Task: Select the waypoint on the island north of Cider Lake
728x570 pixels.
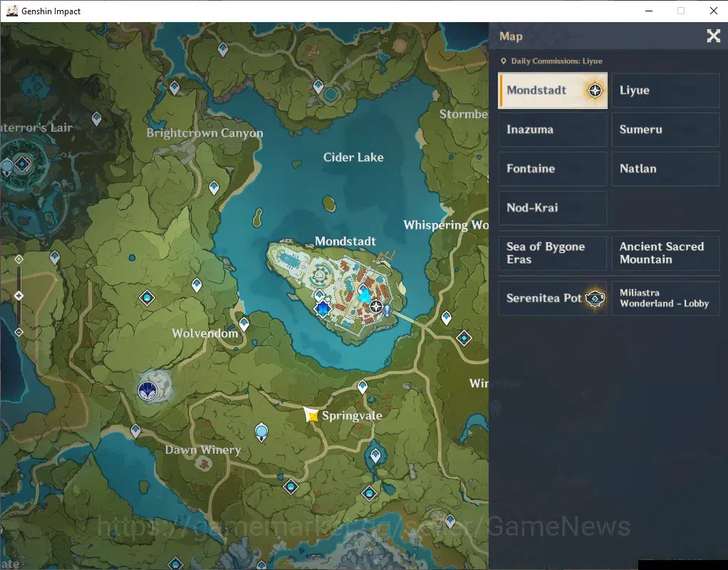Action: click(318, 86)
